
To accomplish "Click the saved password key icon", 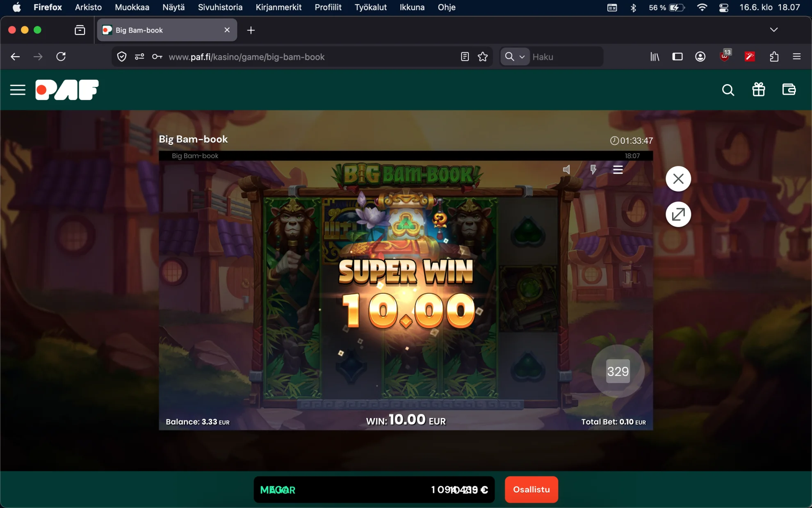I will 157,57.
